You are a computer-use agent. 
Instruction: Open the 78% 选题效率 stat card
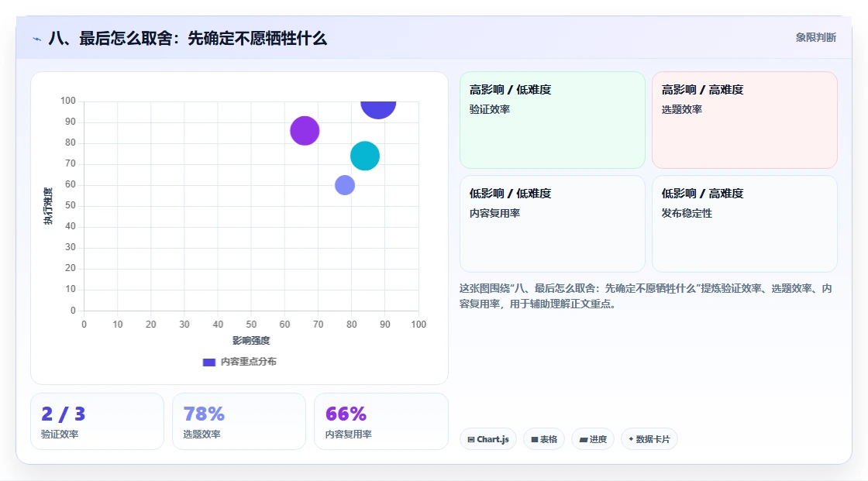[239, 421]
